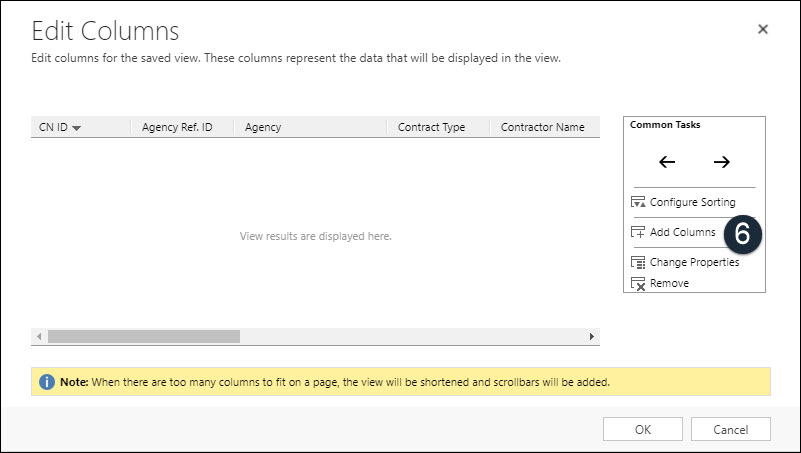Click the horizontal scrollbar left arrow

(39, 337)
